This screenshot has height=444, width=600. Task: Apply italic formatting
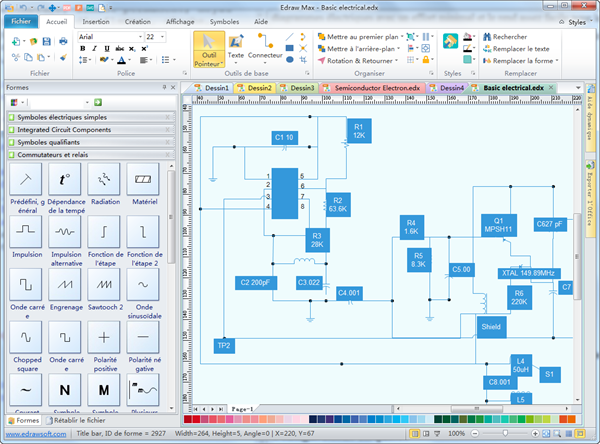coord(95,49)
